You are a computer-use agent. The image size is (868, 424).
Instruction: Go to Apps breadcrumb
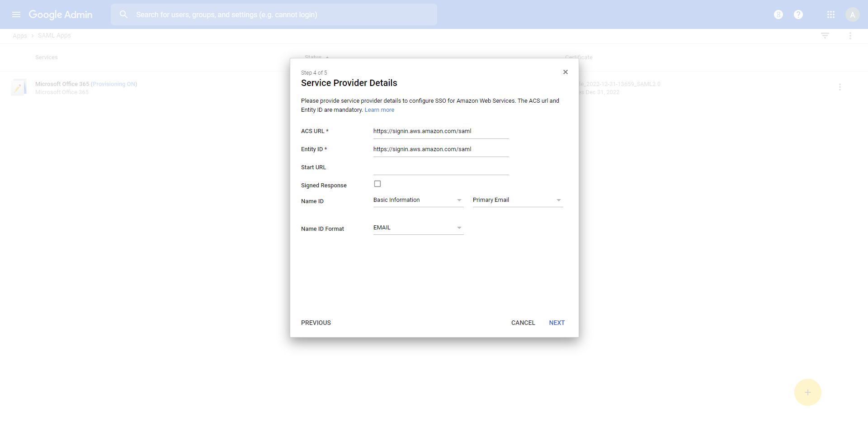pos(20,35)
